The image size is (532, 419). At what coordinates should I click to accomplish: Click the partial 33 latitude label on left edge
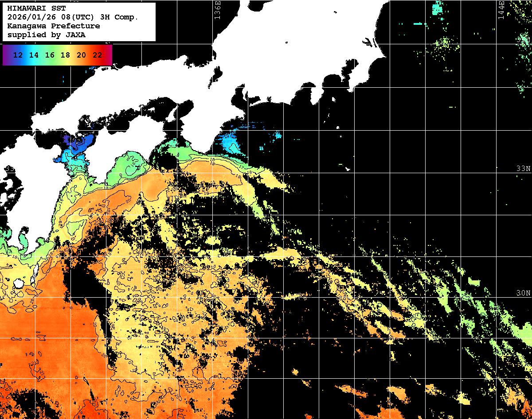tap(9, 169)
